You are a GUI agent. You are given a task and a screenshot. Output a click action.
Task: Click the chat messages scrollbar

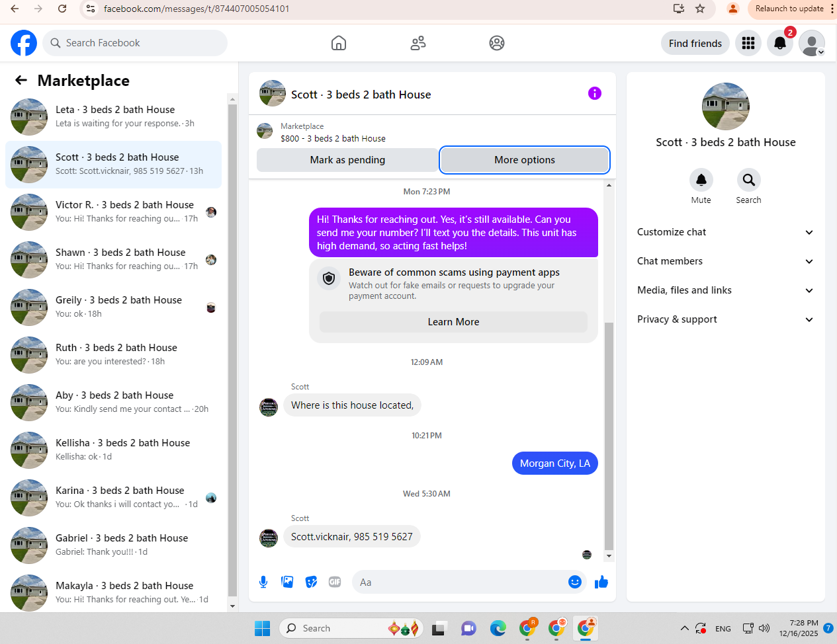(x=609, y=436)
